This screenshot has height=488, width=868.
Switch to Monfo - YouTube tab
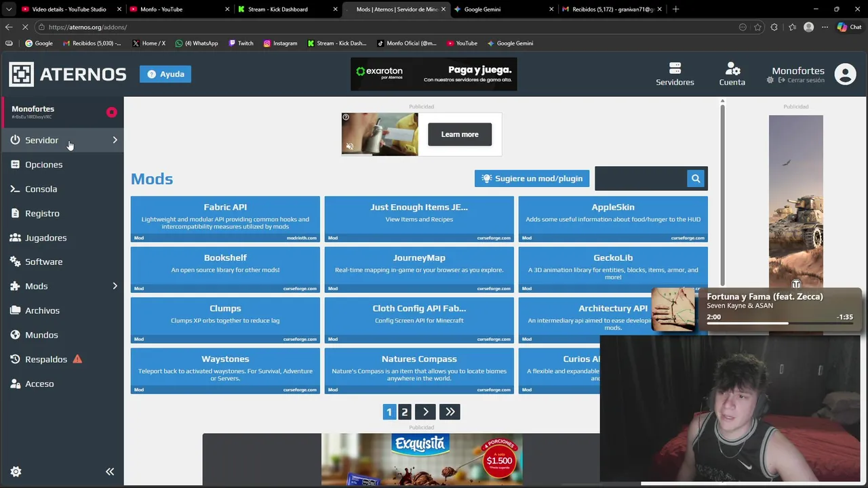click(x=178, y=9)
